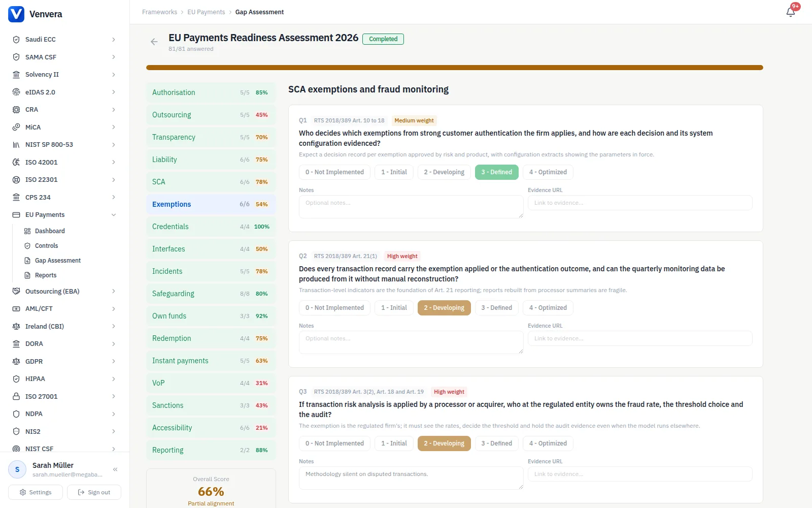
Task: Click the ISO 27001 lock icon
Action: click(x=16, y=396)
